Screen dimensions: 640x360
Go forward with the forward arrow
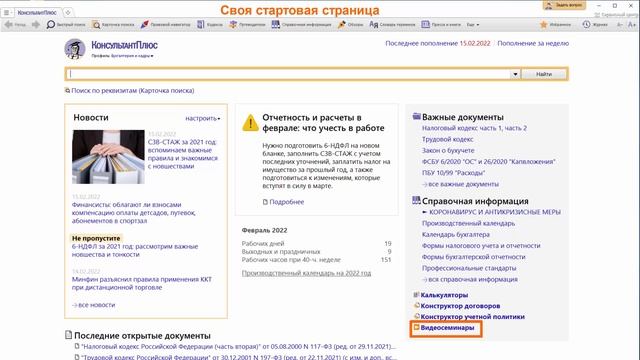[x=36, y=24]
